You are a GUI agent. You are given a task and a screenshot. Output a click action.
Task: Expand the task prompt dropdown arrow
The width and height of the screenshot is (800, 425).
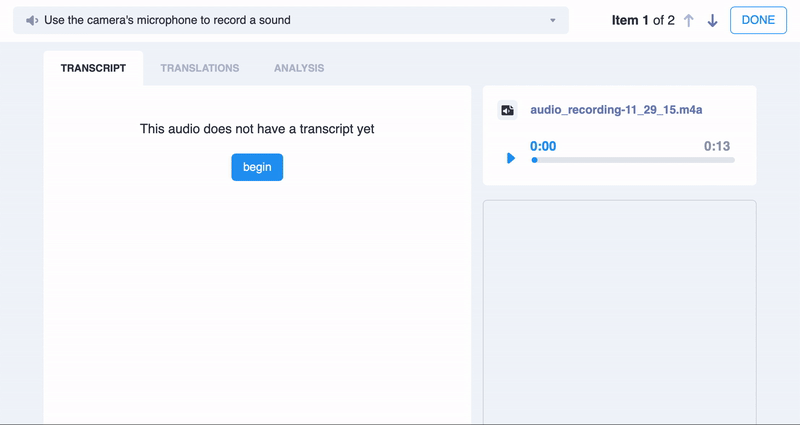pyautogui.click(x=553, y=20)
